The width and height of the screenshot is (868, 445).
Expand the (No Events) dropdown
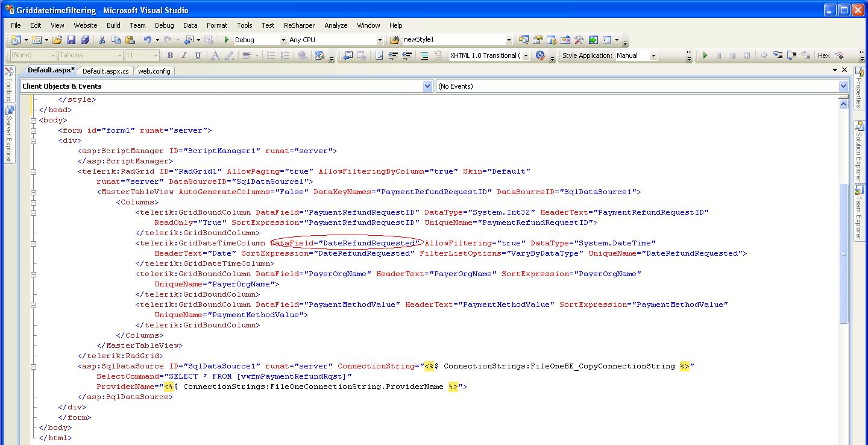click(x=843, y=86)
